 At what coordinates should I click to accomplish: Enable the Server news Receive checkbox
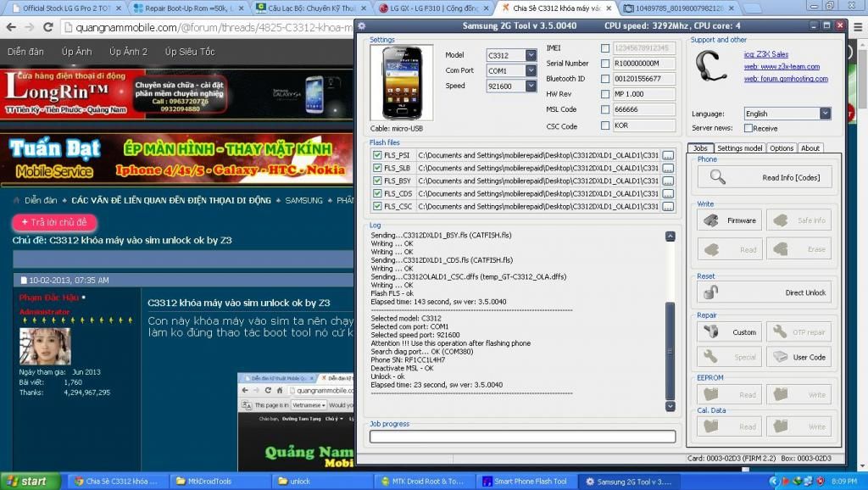[748, 129]
